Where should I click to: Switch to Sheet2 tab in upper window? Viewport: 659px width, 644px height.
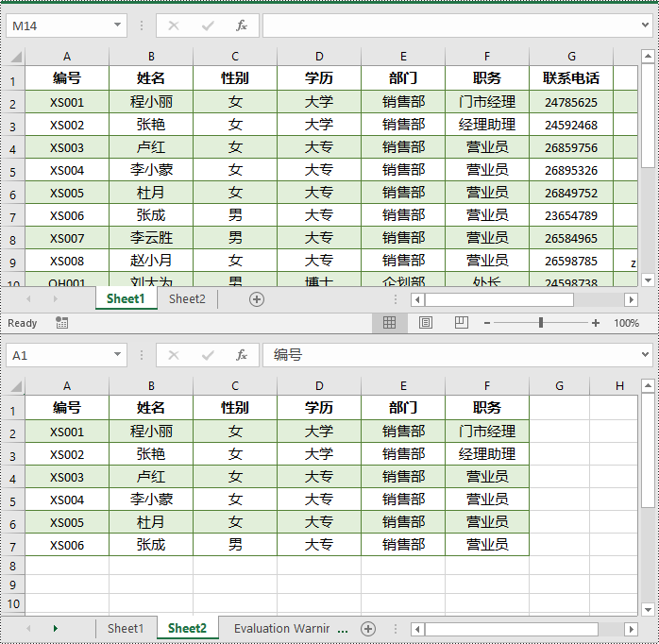(x=187, y=299)
